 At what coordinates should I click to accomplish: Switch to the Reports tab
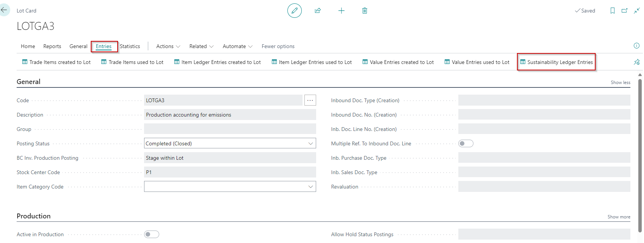(52, 46)
